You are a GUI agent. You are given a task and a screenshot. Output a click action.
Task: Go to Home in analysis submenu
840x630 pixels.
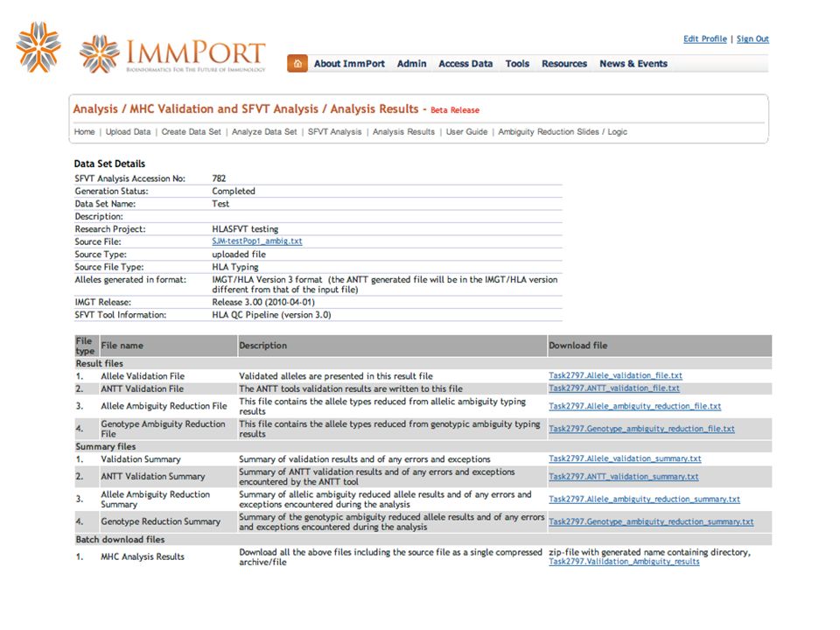click(84, 132)
